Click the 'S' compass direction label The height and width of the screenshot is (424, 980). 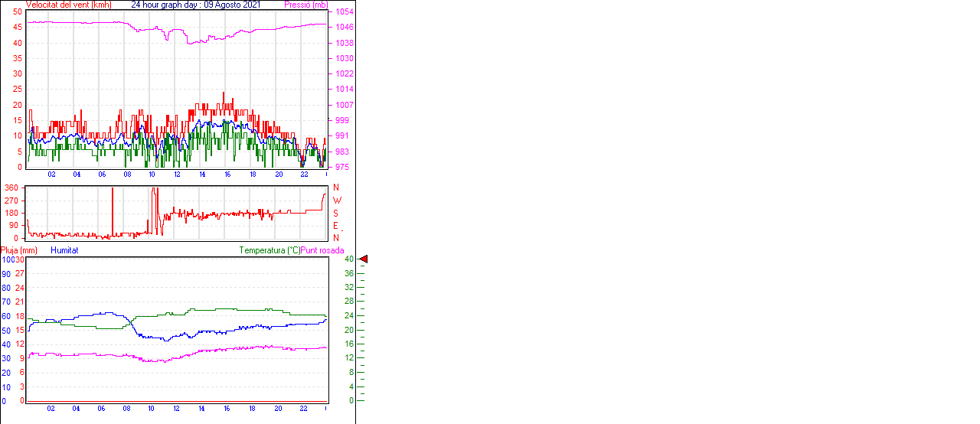[x=335, y=213]
